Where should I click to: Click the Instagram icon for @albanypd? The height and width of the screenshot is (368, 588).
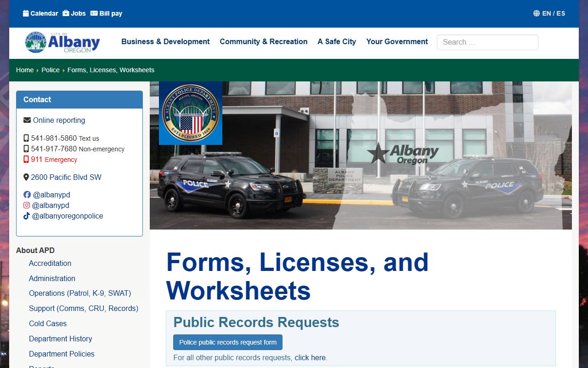click(x=27, y=205)
